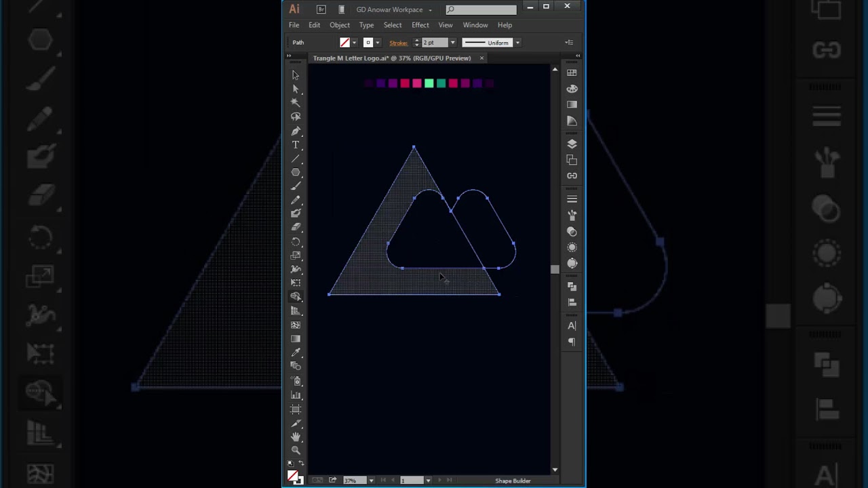
Task: Open the stroke weight dropdown list
Action: coord(453,43)
